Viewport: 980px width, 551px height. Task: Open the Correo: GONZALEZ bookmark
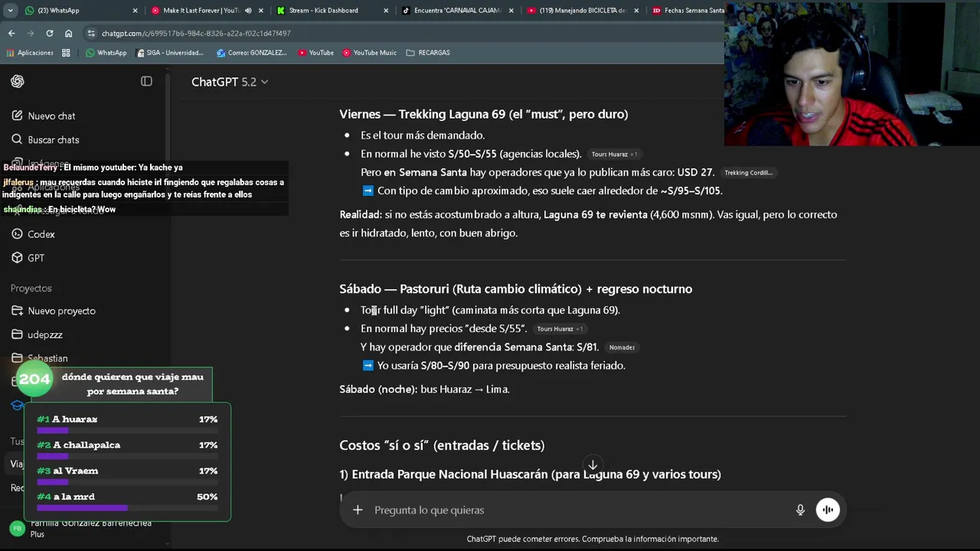251,53
